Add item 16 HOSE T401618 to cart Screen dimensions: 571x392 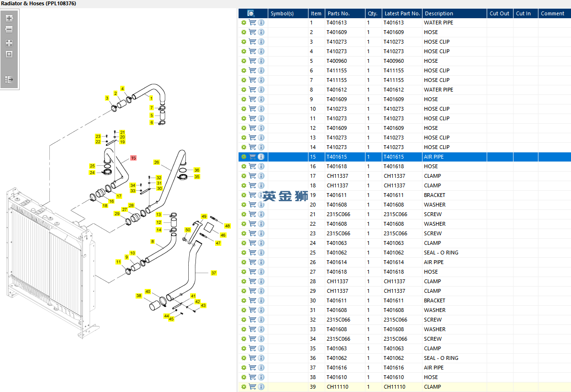(x=252, y=166)
